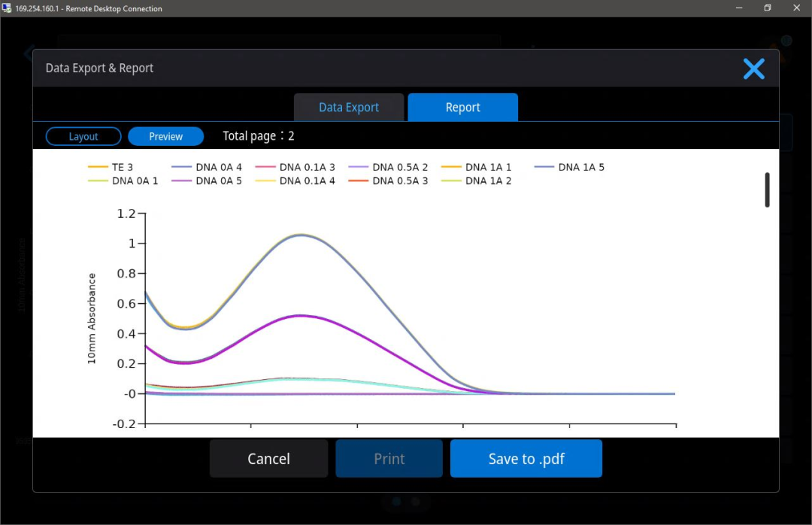Click the DNA 0.5A 3 legend entry
This screenshot has height=525, width=812.
(x=388, y=181)
